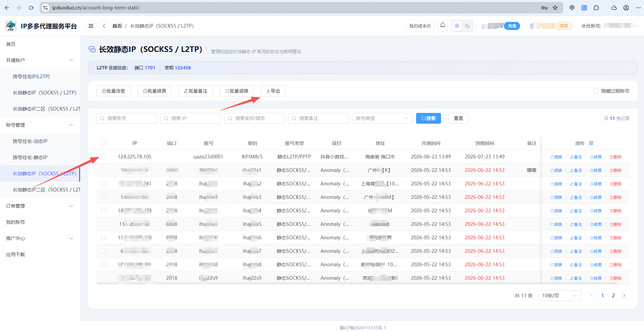Open the 账号类型 dropdown filter
Viewport: 644px width, 332px height.
pyautogui.click(x=382, y=118)
